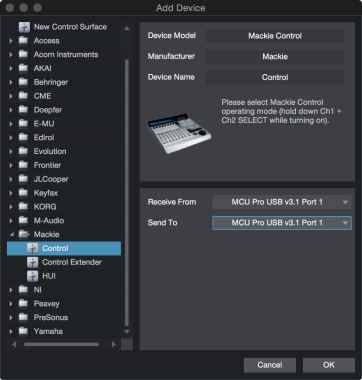The image size is (362, 380).
Task: Click the PreSonus folder icon
Action: (x=23, y=317)
